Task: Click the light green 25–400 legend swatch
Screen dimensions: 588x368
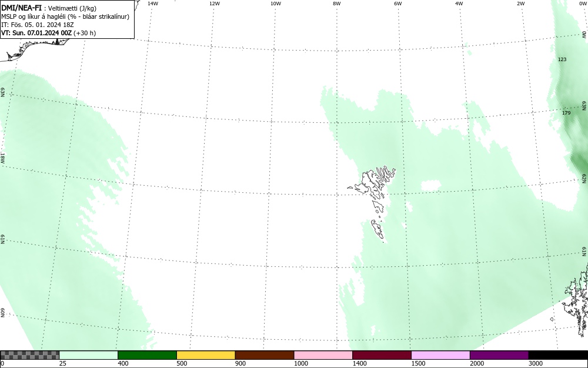Action: click(89, 355)
